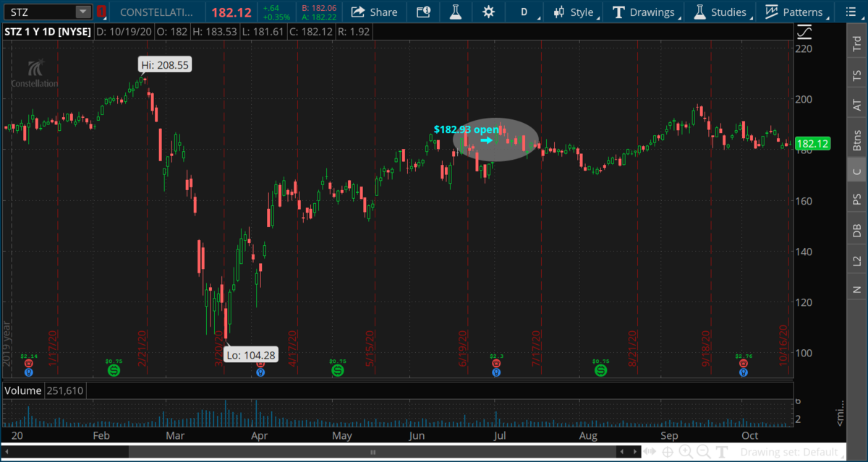The width and height of the screenshot is (868, 462).
Task: Expand the Style dropdown
Action: [574, 12]
